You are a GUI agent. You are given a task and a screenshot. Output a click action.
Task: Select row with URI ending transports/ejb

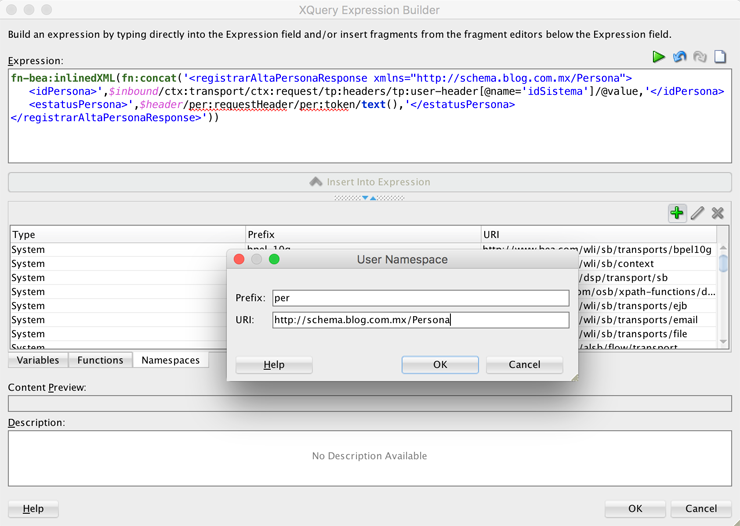tap(363, 306)
